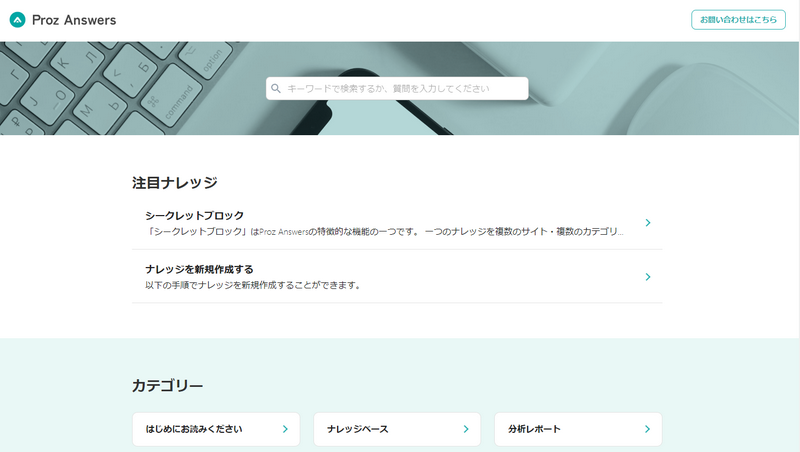Open the シークレットブロック article title
The width and height of the screenshot is (800, 452).
194,215
